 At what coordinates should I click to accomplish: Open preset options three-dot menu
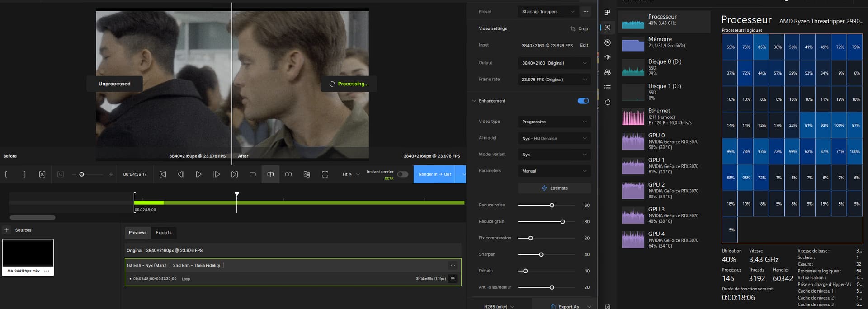coord(586,12)
